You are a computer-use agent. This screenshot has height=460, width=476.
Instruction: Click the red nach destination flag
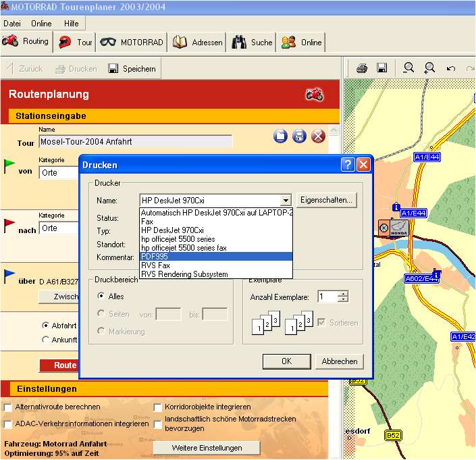[9, 226]
